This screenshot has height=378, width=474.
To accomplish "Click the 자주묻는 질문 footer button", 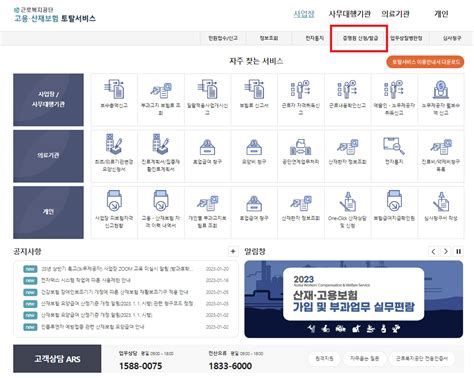I will pos(364,359).
